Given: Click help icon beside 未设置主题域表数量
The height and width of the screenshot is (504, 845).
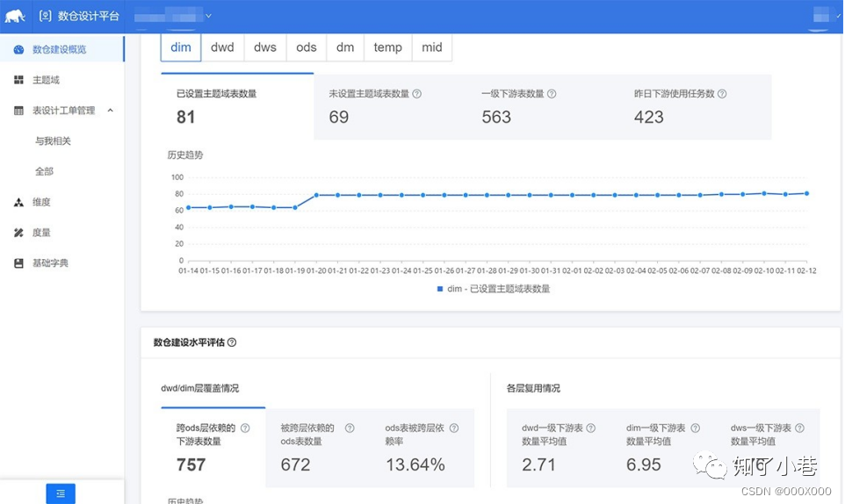Looking at the screenshot, I should 416,94.
